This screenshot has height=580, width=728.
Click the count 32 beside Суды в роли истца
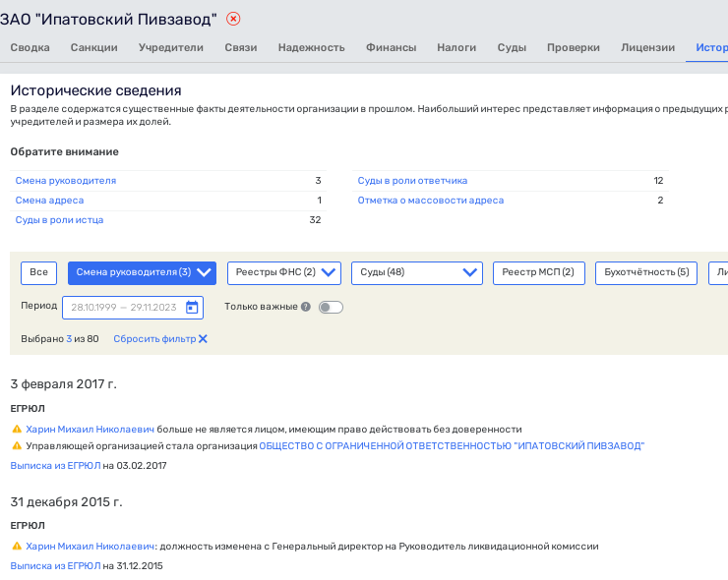[315, 220]
